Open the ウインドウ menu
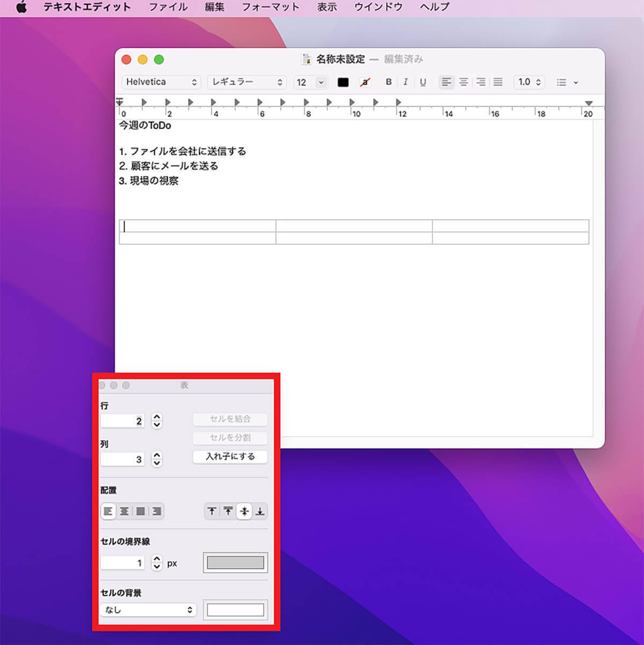 (378, 8)
